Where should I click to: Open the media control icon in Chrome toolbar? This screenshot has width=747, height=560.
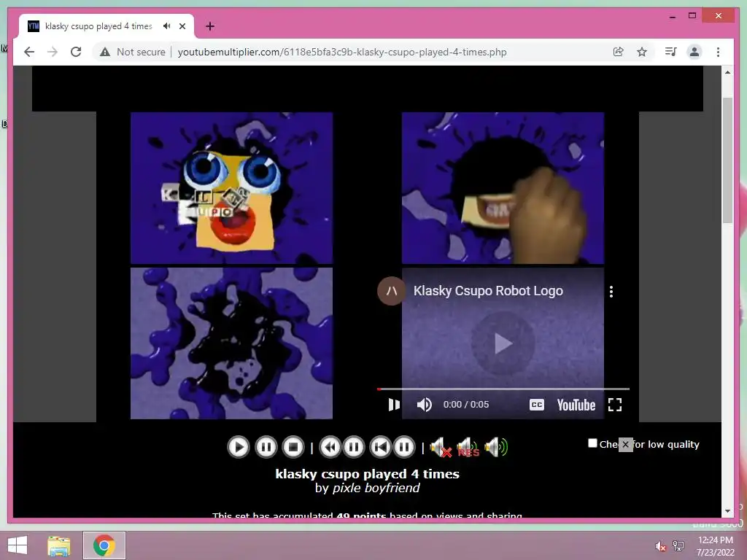671,52
